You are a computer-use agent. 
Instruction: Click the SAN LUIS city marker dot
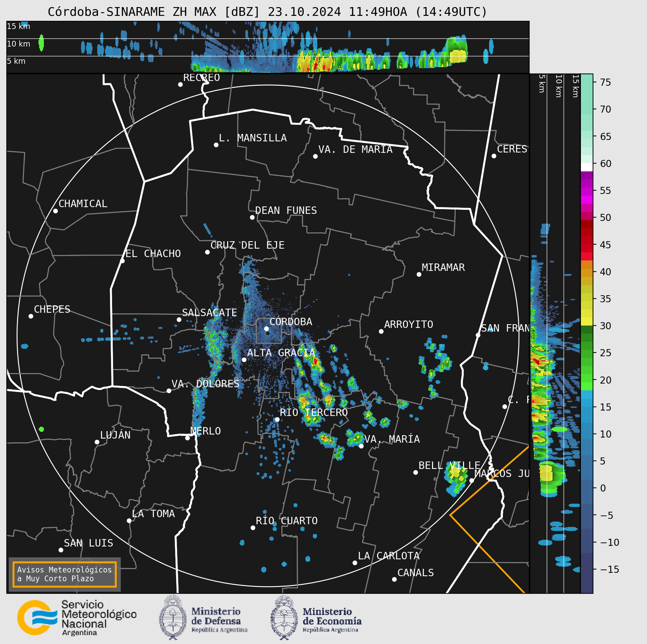click(61, 550)
